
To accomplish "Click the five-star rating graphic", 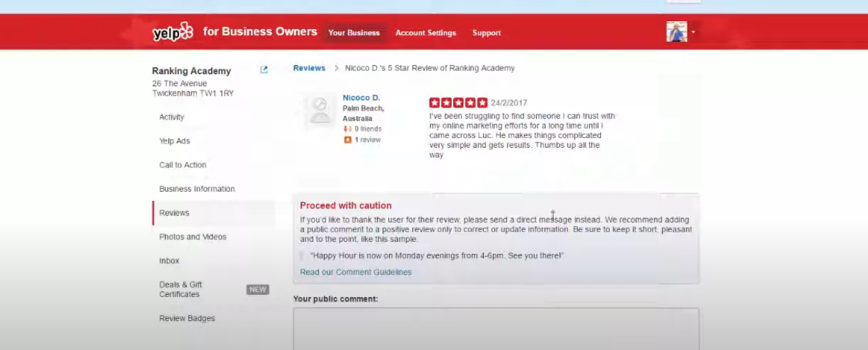I will (458, 103).
